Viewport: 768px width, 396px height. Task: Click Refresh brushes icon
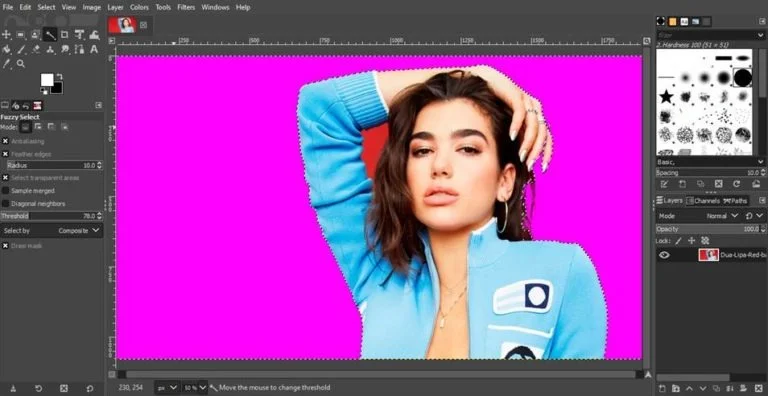pos(736,184)
